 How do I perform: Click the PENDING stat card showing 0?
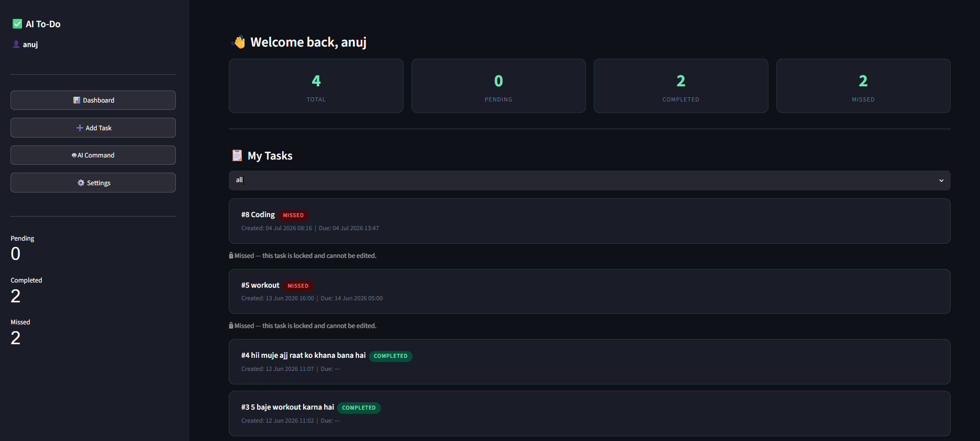tap(498, 86)
